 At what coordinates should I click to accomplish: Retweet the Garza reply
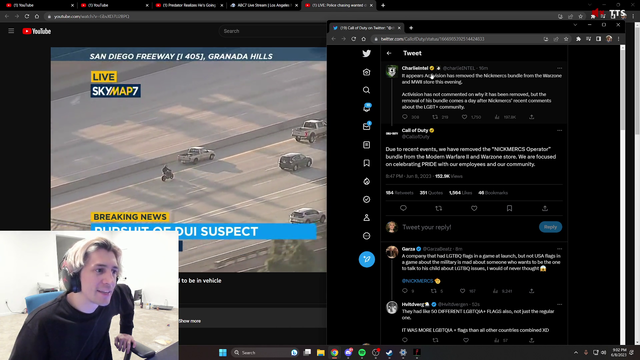point(433,291)
